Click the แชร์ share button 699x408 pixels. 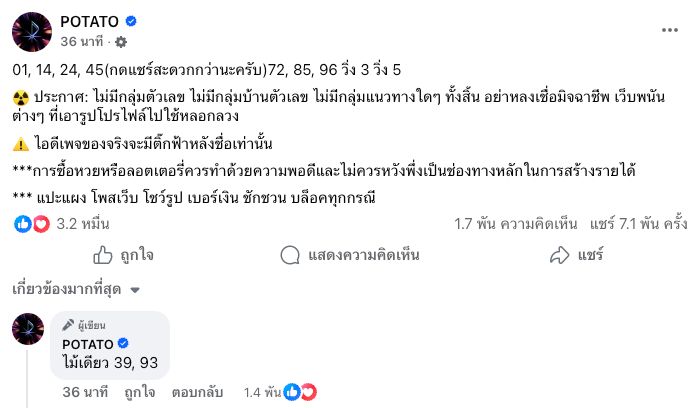tap(580, 255)
